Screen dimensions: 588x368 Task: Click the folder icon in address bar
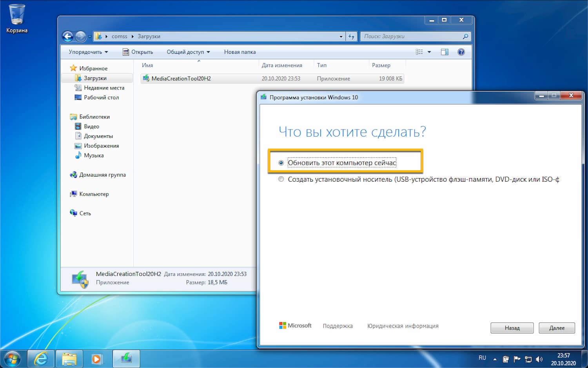99,36
